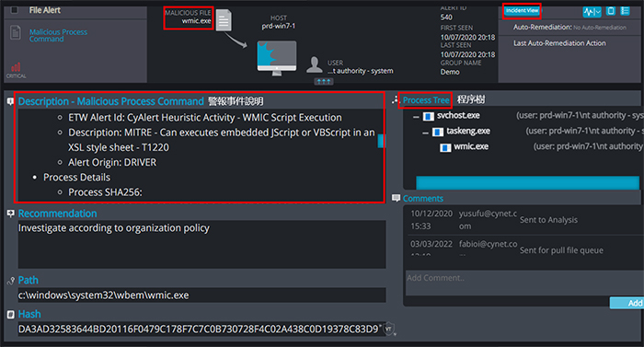644x347 pixels.
Task: Click the Recommendation section icon
Action: pos(11,214)
